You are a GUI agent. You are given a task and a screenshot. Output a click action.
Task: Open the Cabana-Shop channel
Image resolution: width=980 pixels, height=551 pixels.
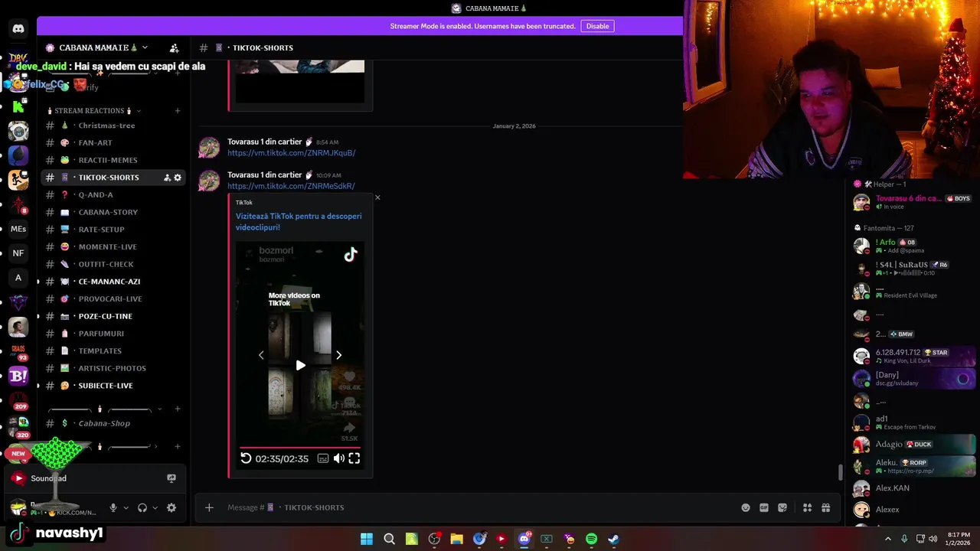(113, 423)
